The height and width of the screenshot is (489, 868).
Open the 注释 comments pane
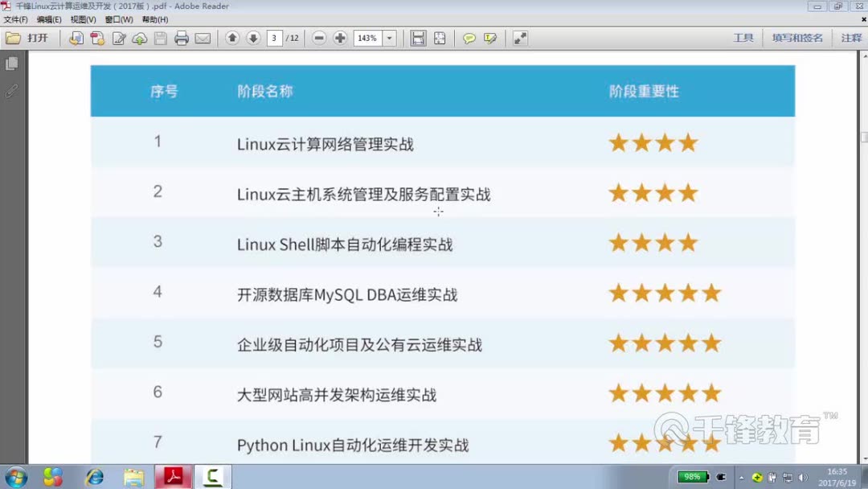coord(851,37)
